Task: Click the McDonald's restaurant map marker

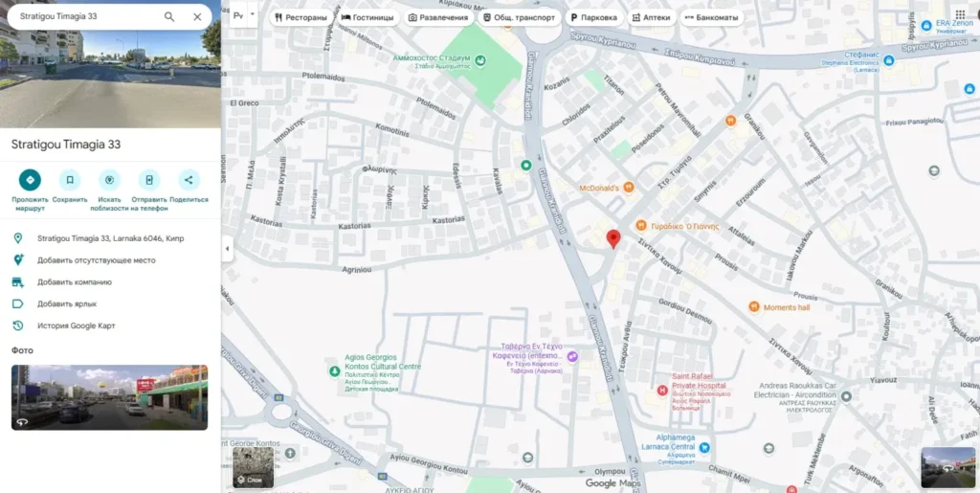Action: pyautogui.click(x=628, y=188)
